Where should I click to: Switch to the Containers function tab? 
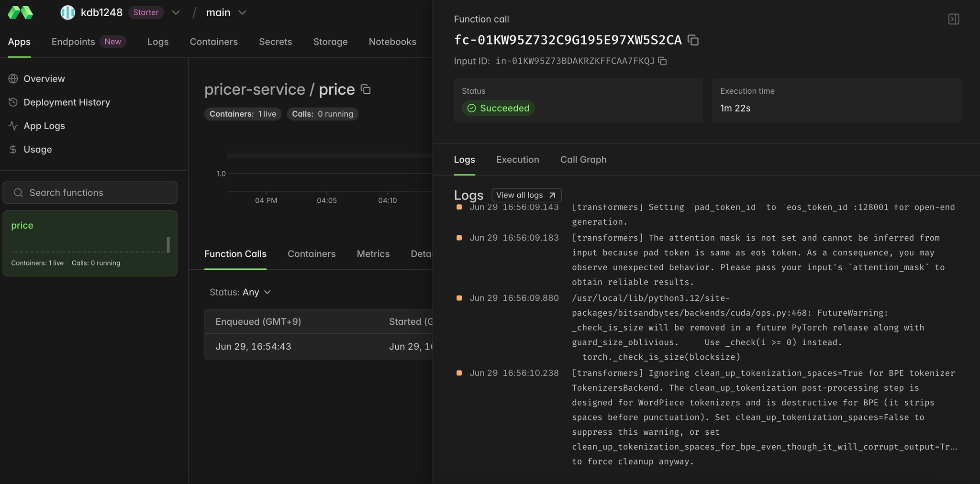(312, 254)
